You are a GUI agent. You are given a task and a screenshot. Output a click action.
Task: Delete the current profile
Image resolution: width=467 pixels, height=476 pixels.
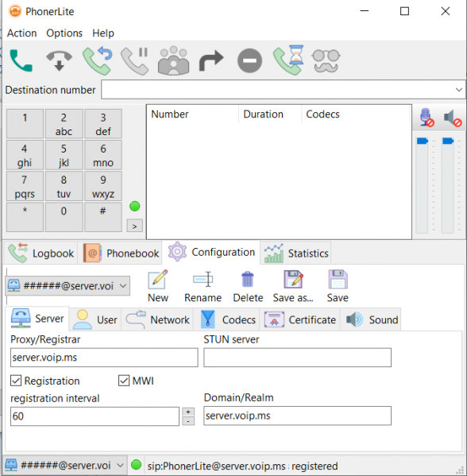(x=248, y=286)
